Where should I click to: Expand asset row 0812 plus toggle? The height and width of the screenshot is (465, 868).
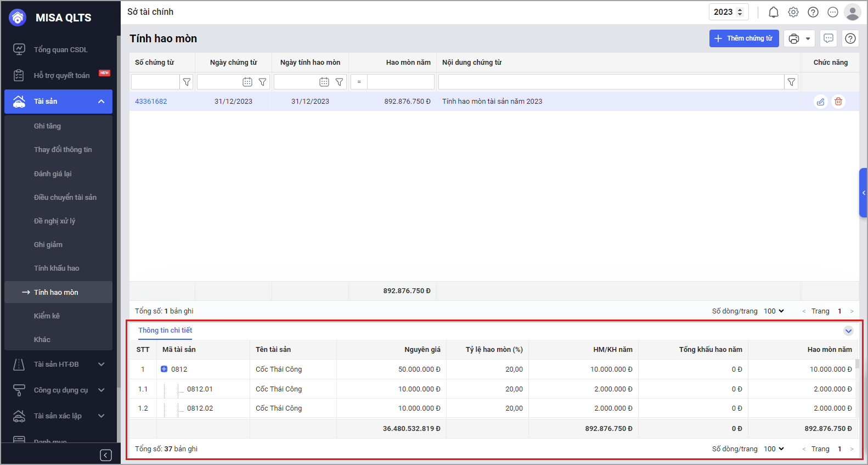tap(164, 369)
